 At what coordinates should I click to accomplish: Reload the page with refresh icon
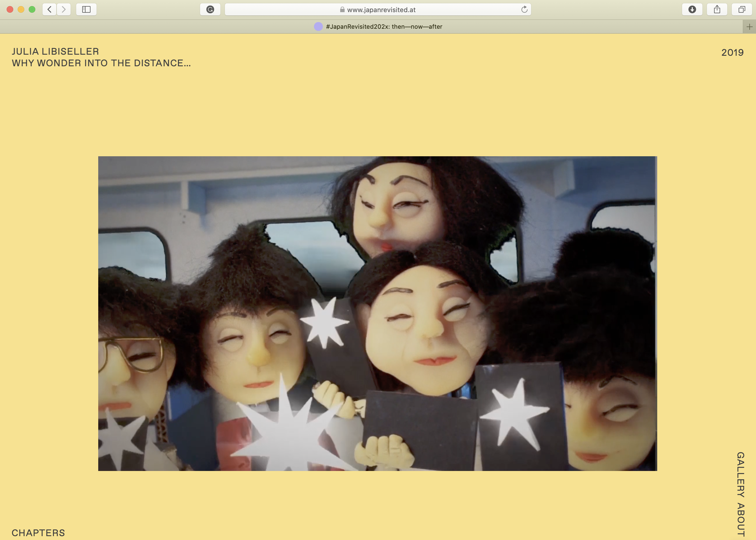tap(524, 9)
